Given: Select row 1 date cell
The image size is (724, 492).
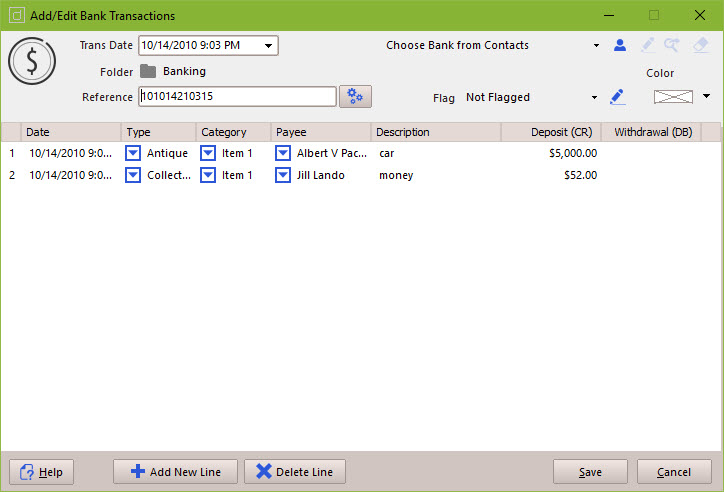Looking at the screenshot, I should click(x=71, y=153).
